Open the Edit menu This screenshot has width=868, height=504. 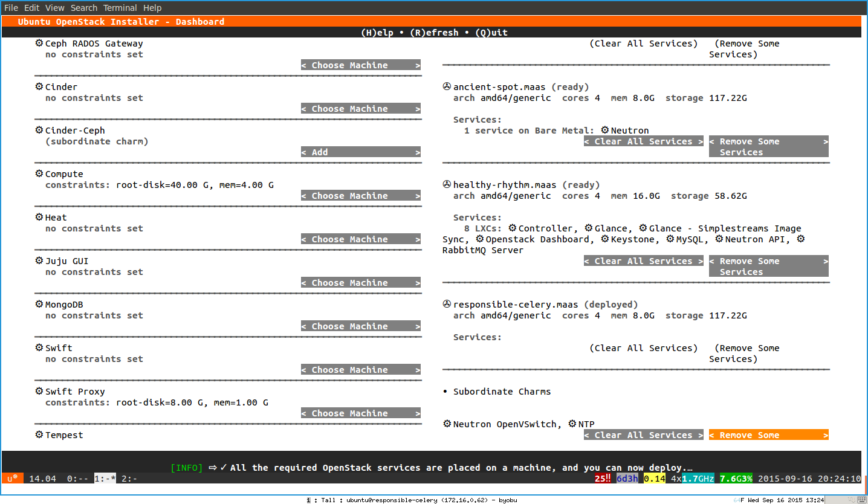(x=32, y=8)
